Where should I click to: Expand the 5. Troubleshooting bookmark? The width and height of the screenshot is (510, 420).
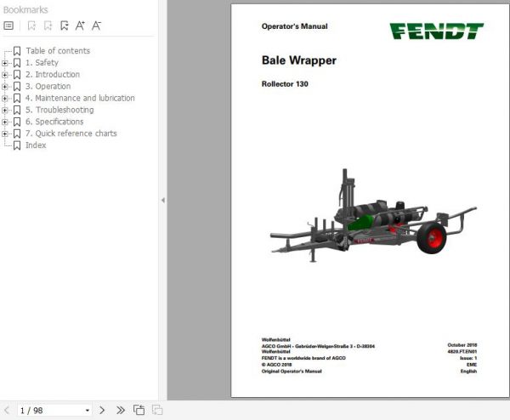pos(5,111)
